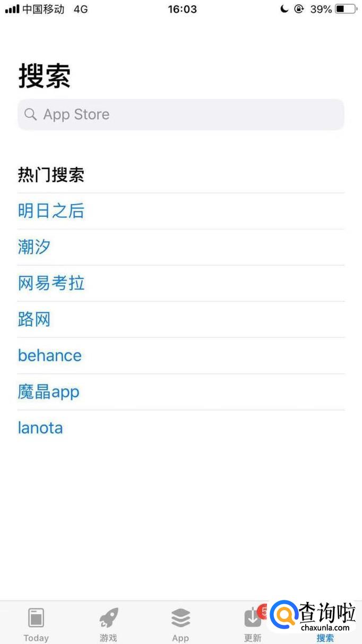Tap the cellular signal bars icon
This screenshot has height=644, width=362.
click(x=12, y=9)
